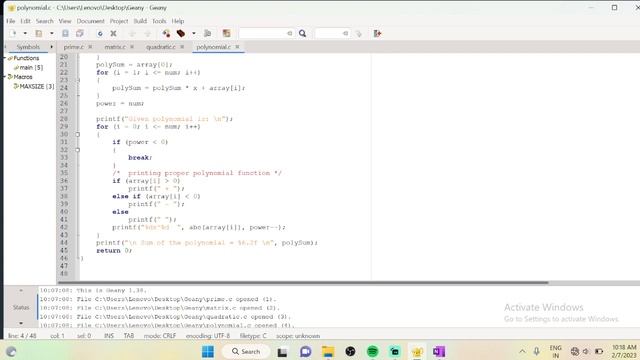Select main [5] in symbols tree
The height and width of the screenshot is (360, 640).
click(x=31, y=68)
